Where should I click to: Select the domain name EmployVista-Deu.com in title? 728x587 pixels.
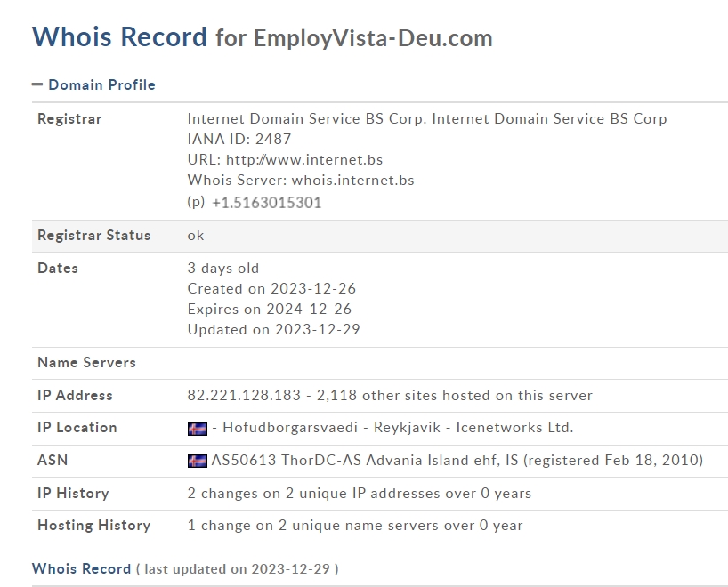click(x=373, y=38)
